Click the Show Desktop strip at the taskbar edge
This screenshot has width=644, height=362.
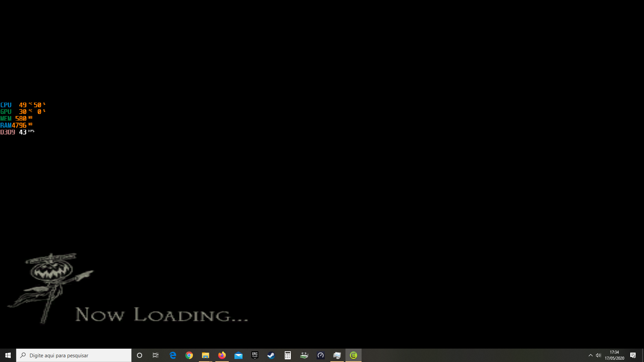point(643,355)
